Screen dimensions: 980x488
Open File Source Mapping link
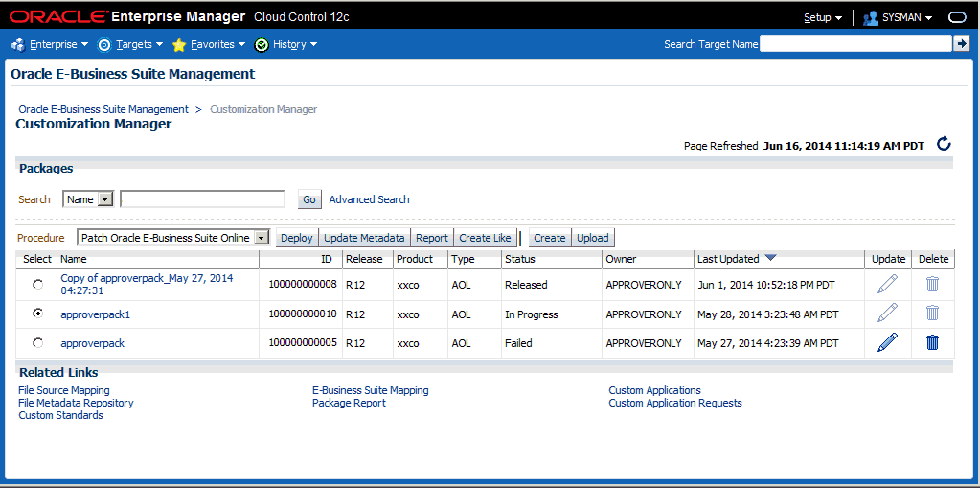pos(64,390)
